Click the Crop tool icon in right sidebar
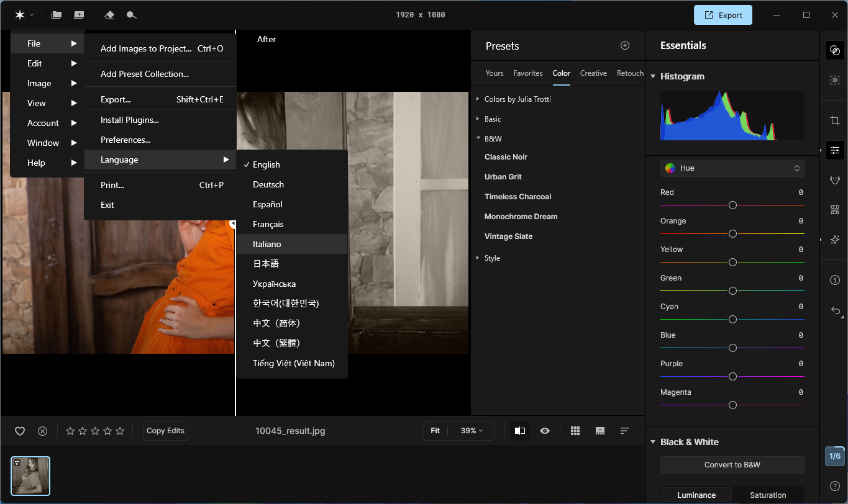Screen dimensions: 848x504 [x=834, y=120]
